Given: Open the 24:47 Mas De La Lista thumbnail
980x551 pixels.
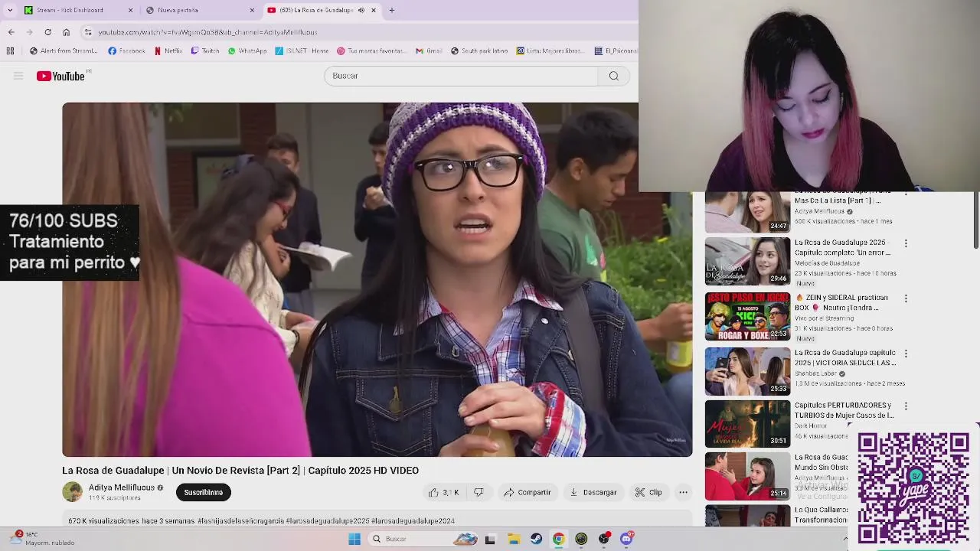Looking at the screenshot, I should click(x=747, y=212).
